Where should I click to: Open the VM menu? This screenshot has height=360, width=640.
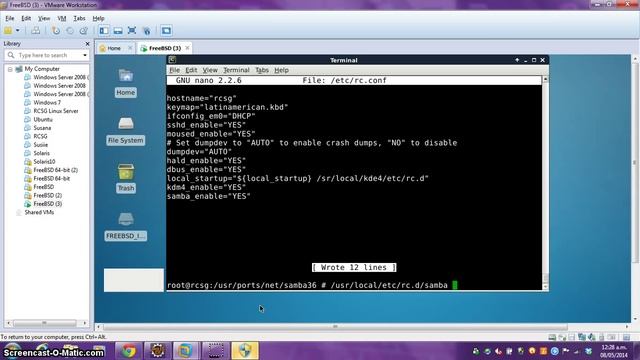click(62, 18)
